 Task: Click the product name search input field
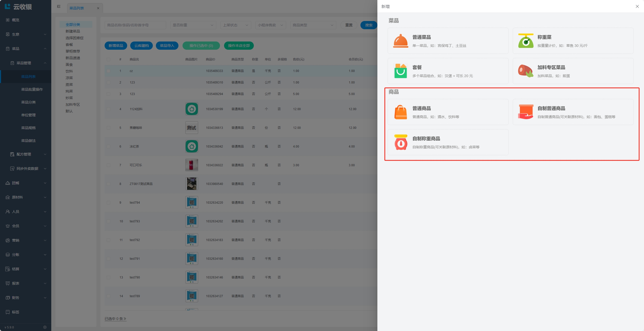coord(135,25)
